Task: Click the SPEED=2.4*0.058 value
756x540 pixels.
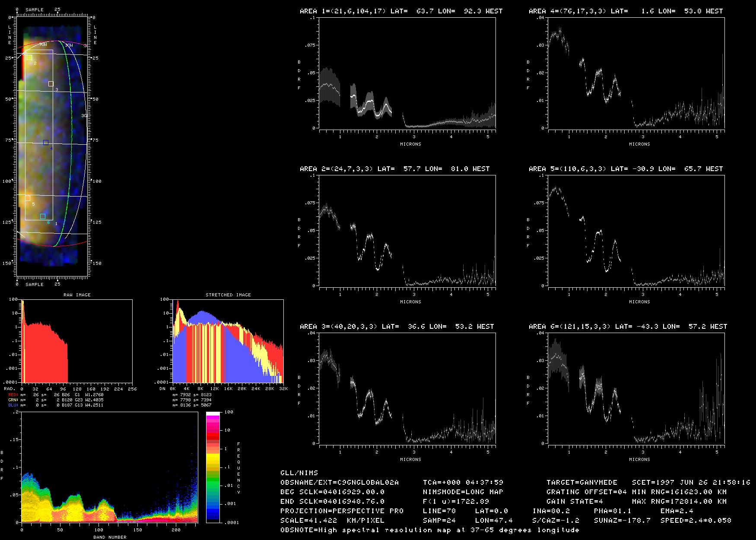Action: pos(696,521)
